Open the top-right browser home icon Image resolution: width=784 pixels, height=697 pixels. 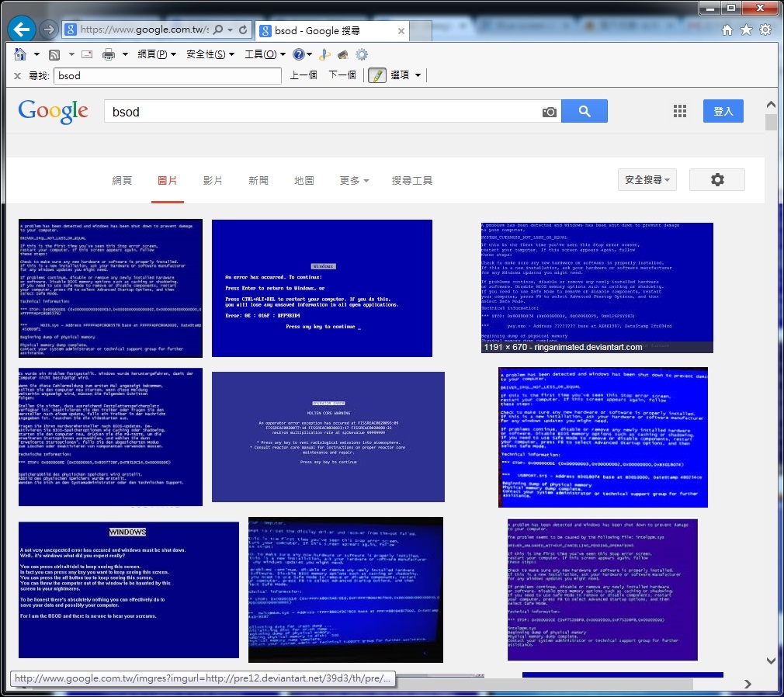[727, 30]
